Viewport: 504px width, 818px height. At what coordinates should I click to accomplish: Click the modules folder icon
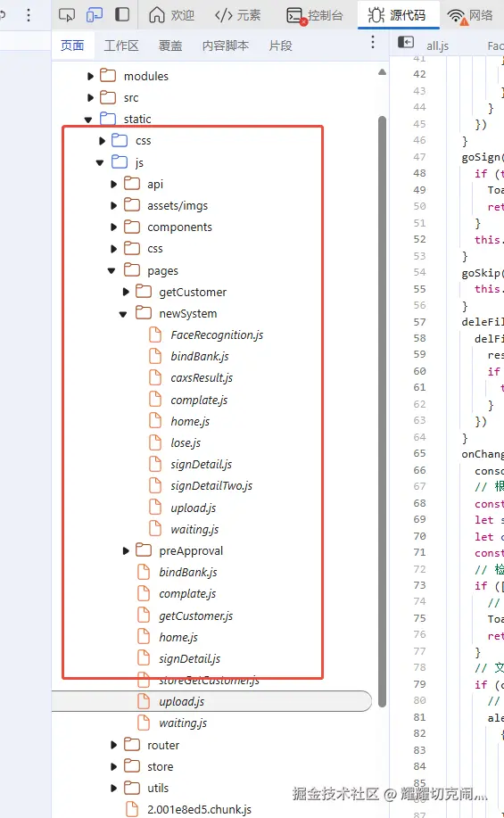(x=108, y=76)
